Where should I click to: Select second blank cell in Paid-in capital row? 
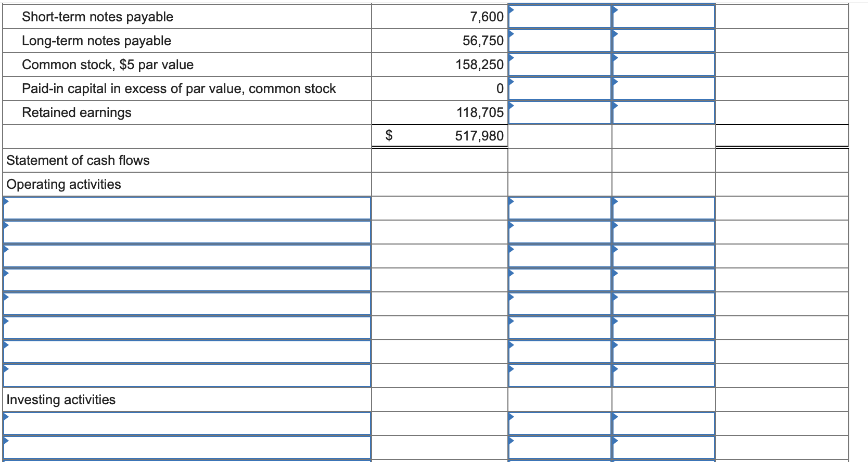[663, 88]
